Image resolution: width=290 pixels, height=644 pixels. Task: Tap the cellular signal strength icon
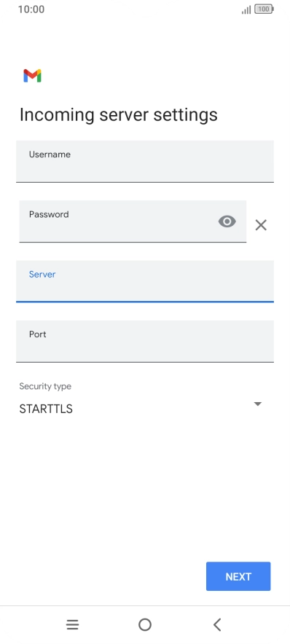click(246, 9)
